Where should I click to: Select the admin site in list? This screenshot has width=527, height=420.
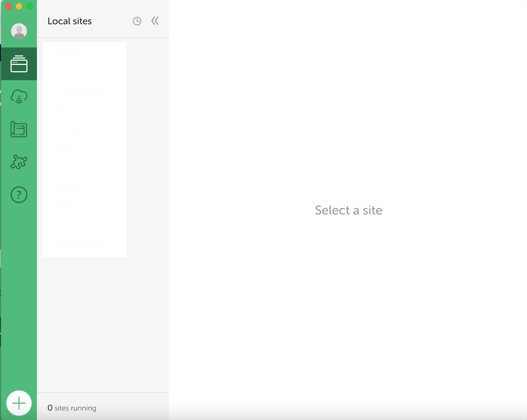coord(68,53)
